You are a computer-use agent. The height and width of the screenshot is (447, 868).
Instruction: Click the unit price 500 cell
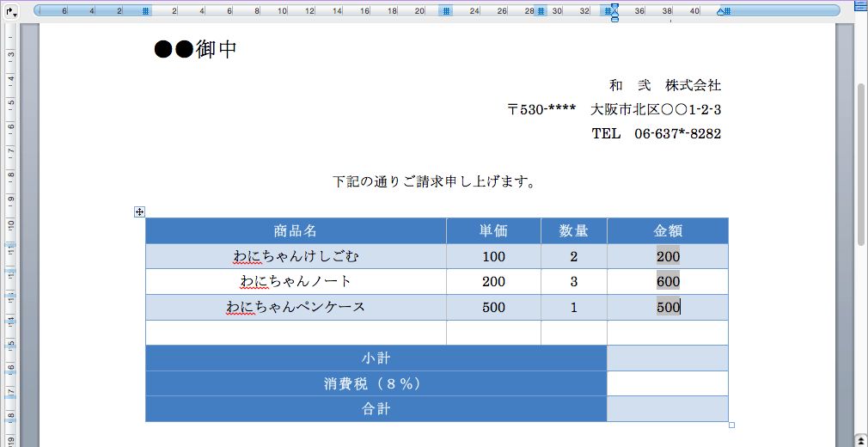coord(493,308)
